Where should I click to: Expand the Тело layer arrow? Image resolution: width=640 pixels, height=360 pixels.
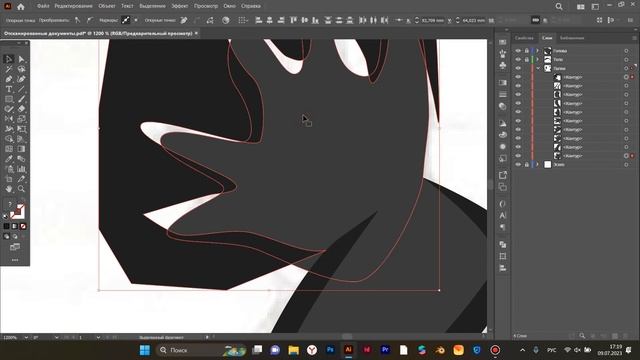pos(538,59)
